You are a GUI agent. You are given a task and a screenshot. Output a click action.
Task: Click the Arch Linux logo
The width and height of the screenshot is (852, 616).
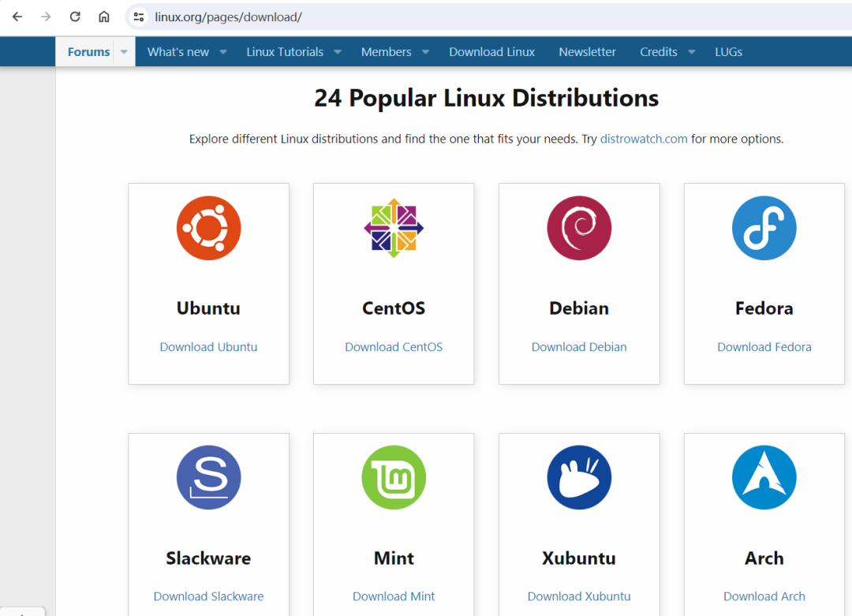click(x=764, y=477)
